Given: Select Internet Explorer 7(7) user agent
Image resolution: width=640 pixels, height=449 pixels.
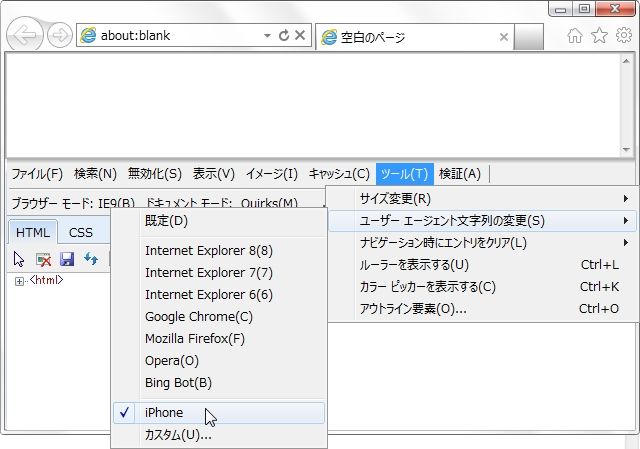Looking at the screenshot, I should (219, 273).
